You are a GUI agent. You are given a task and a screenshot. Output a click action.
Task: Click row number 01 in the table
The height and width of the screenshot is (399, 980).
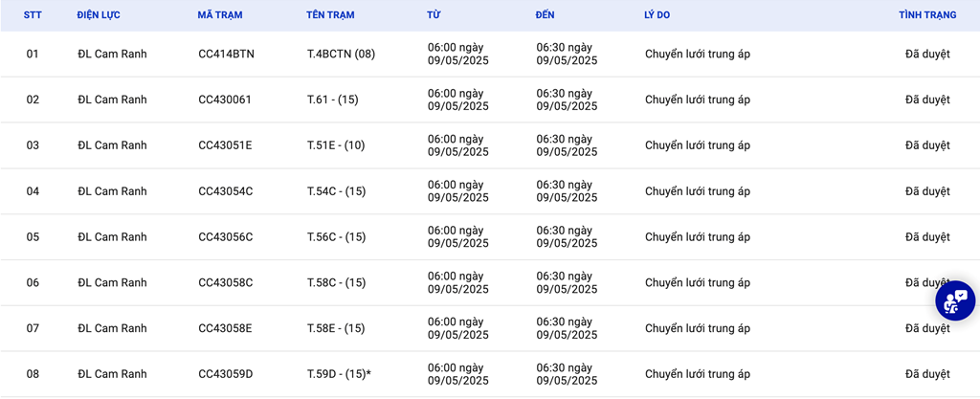[33, 54]
